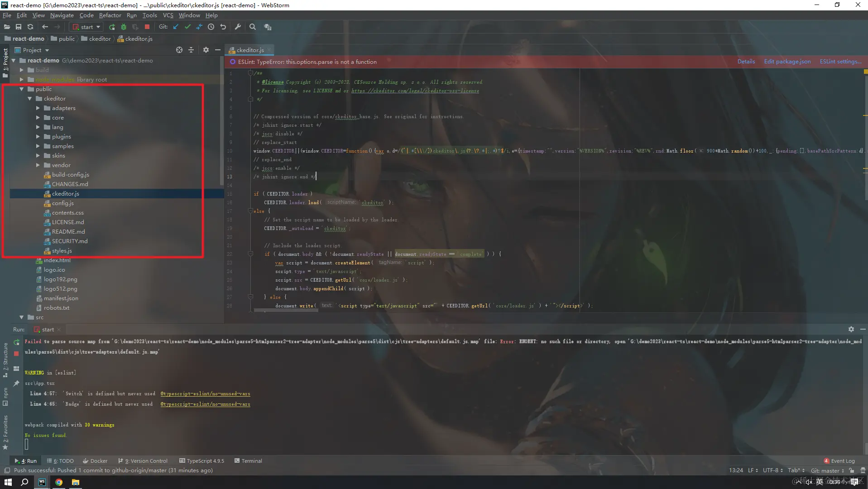
Task: Select index.html in the project tree
Action: 57,260
